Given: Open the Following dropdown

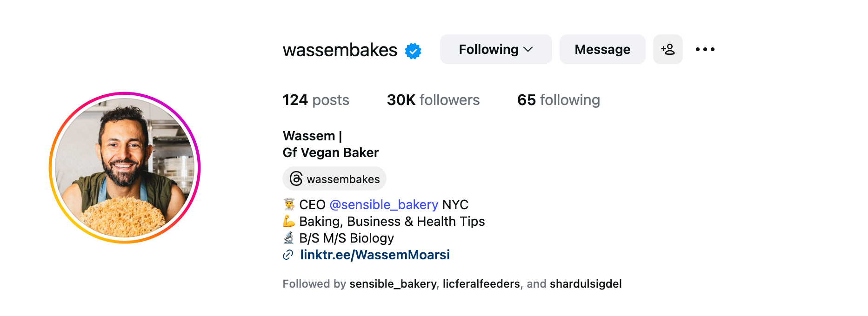Looking at the screenshot, I should [495, 49].
